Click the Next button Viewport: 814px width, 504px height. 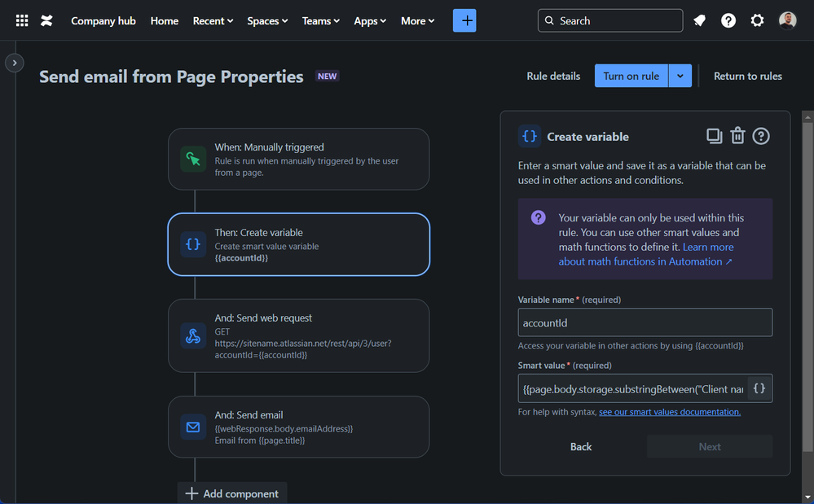(710, 446)
